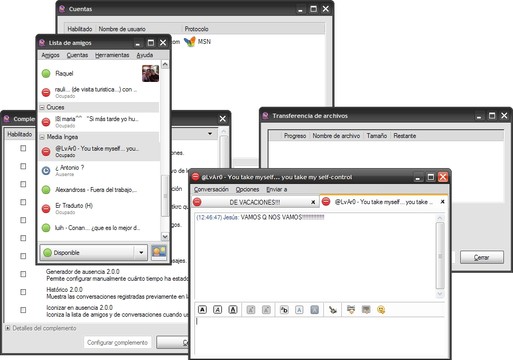Screen dimensions: 513x360
Task: Enable the Histórico 2.0.0 plugin checkbox
Action: [x=23, y=292]
